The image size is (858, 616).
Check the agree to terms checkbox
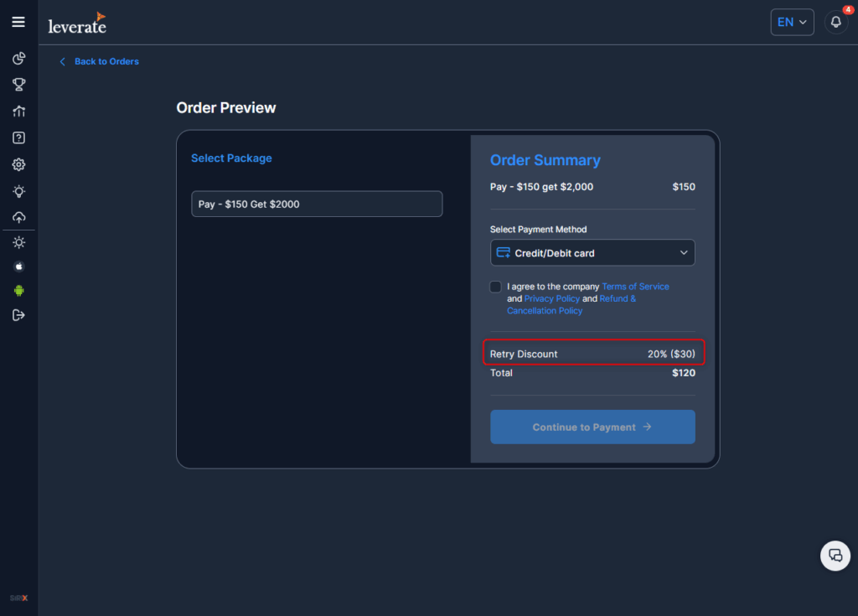click(496, 287)
